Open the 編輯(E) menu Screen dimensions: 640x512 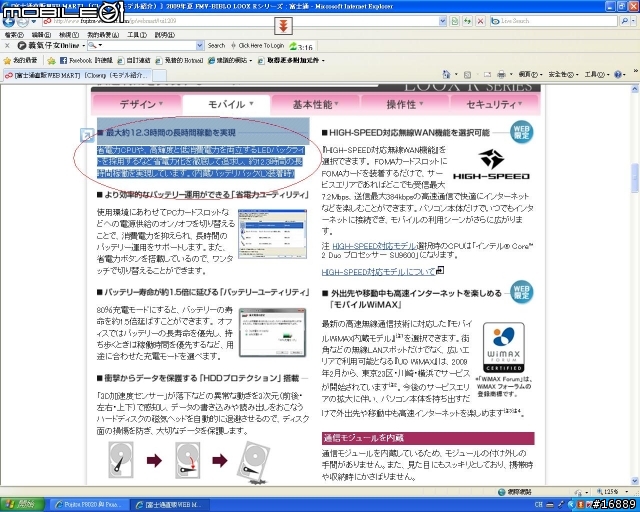click(x=41, y=35)
